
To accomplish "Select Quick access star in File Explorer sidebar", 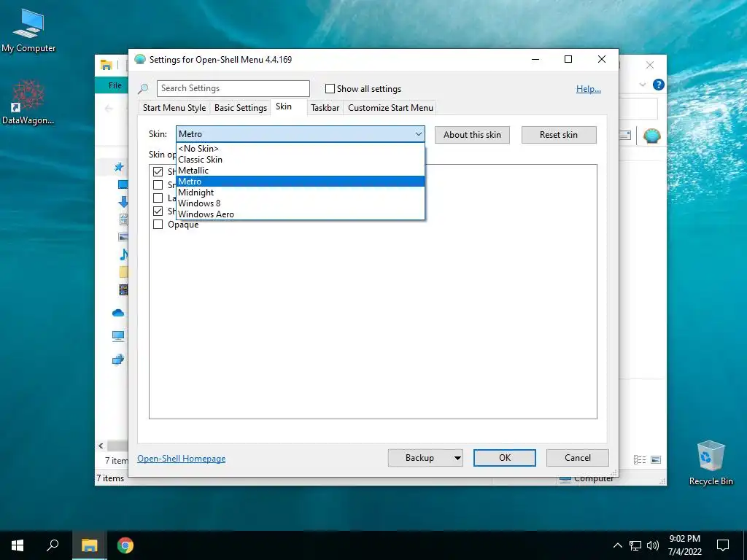I will [x=119, y=167].
